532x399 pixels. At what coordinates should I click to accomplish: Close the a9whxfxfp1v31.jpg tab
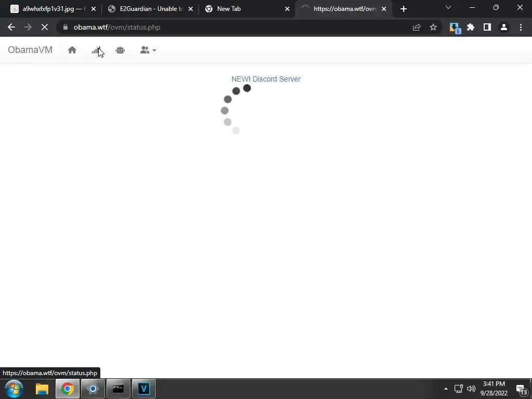click(x=94, y=9)
